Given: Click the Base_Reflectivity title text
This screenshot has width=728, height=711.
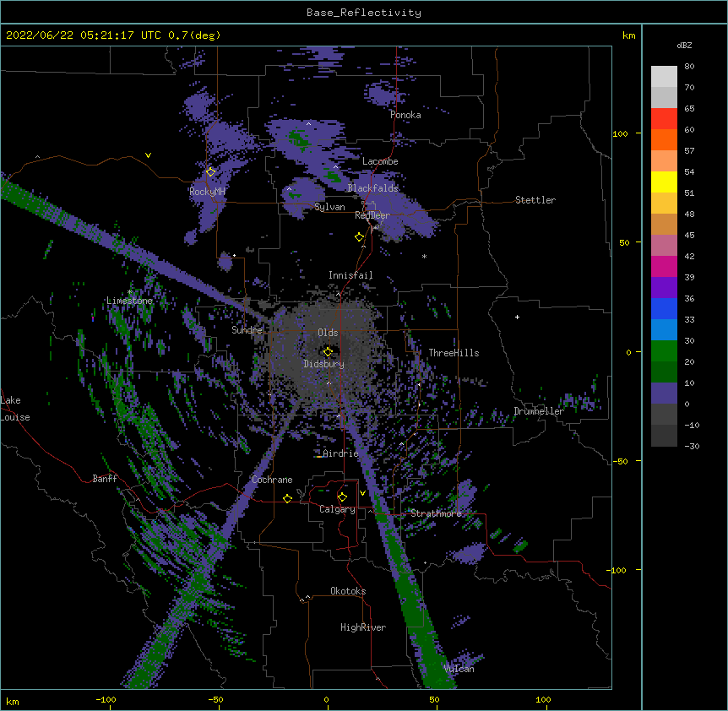Looking at the screenshot, I should [364, 13].
